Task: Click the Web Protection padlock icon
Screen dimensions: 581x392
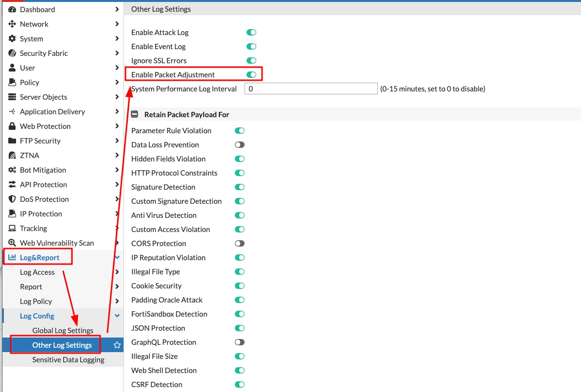Action: coord(12,126)
